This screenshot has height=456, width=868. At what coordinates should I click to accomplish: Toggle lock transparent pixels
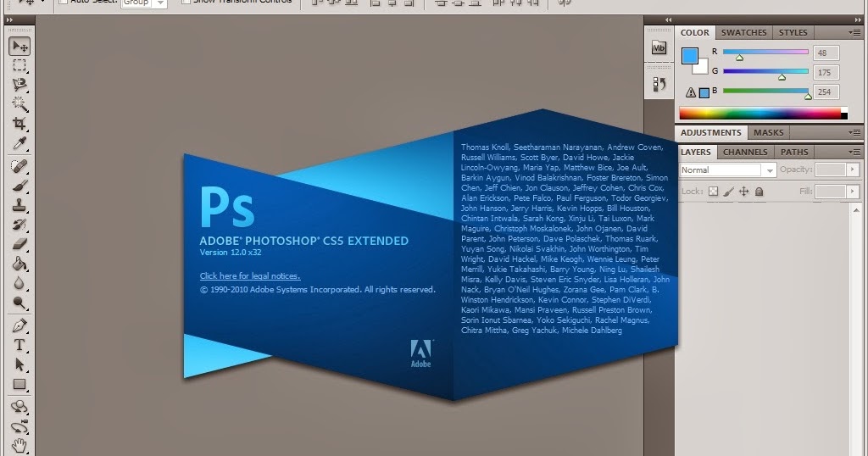point(713,192)
